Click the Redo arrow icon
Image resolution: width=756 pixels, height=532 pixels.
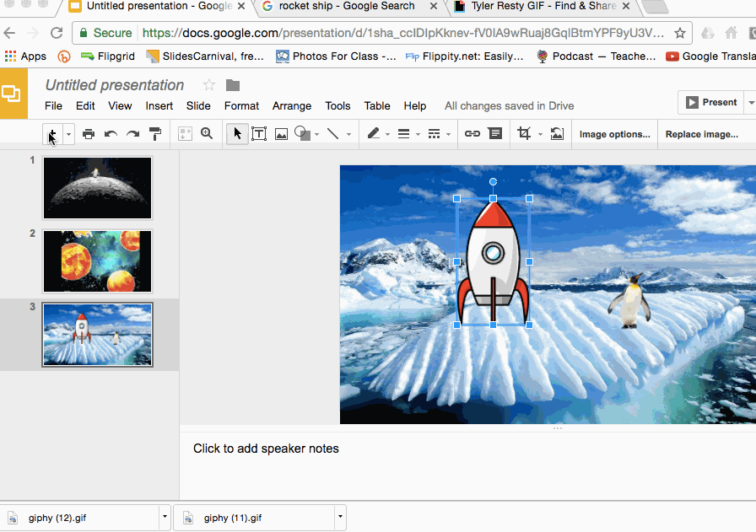click(x=132, y=134)
